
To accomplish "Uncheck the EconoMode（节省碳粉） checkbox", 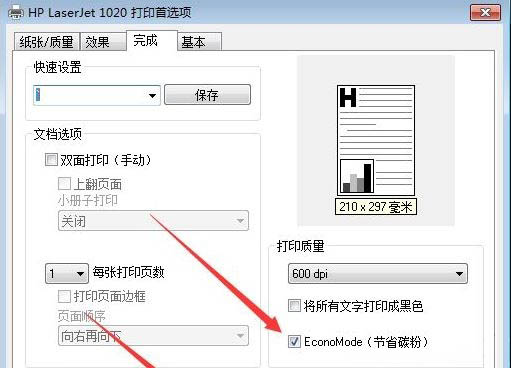I will coord(294,341).
